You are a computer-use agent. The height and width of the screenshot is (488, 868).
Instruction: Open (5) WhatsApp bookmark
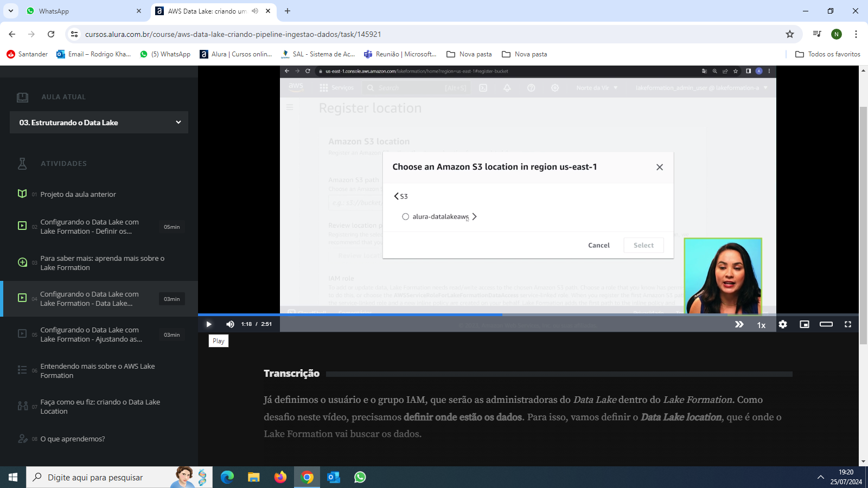165,54
